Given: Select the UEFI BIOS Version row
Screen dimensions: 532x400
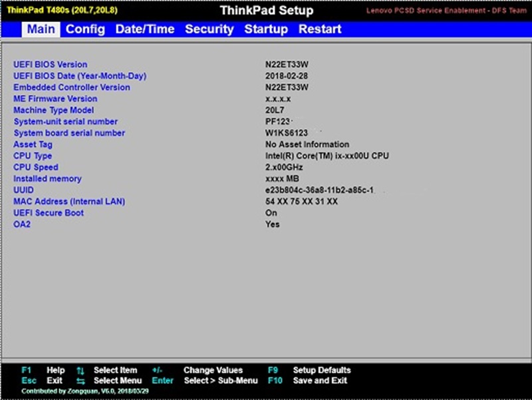Looking at the screenshot, I should pyautogui.click(x=50, y=65).
